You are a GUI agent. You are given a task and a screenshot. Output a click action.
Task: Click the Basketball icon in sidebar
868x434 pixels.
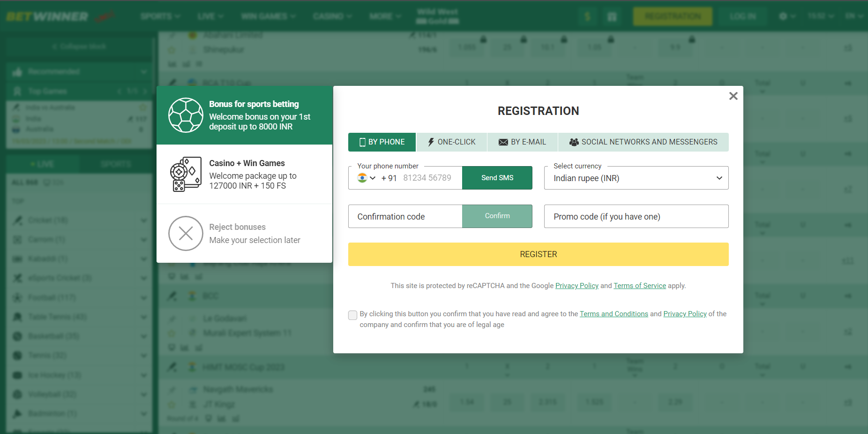click(x=17, y=336)
